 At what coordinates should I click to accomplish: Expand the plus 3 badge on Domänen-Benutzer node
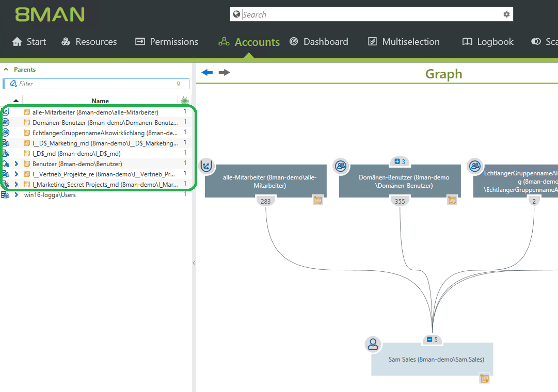pos(400,161)
